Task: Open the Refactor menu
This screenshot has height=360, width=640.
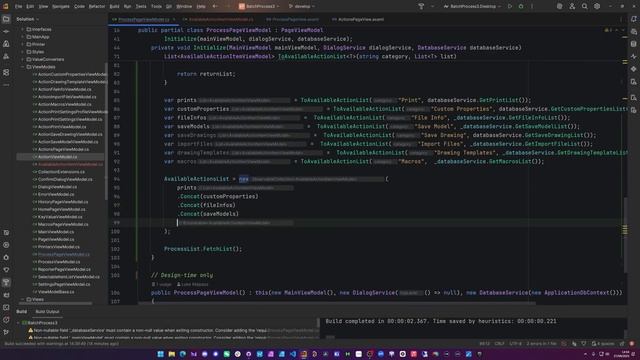Action: pyautogui.click(x=97, y=7)
